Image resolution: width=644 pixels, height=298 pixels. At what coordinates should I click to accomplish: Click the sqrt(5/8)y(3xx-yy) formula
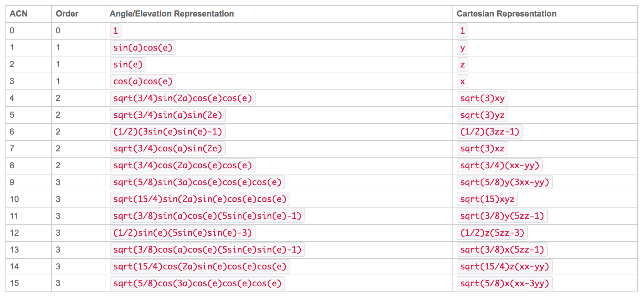(505, 182)
